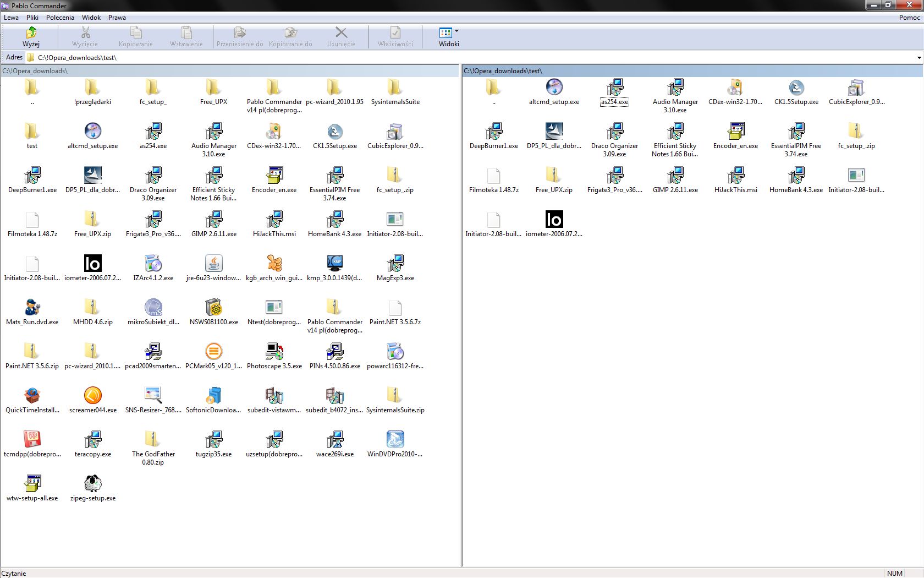This screenshot has height=578, width=924.
Task: Open the Widok menu
Action: [x=91, y=18]
